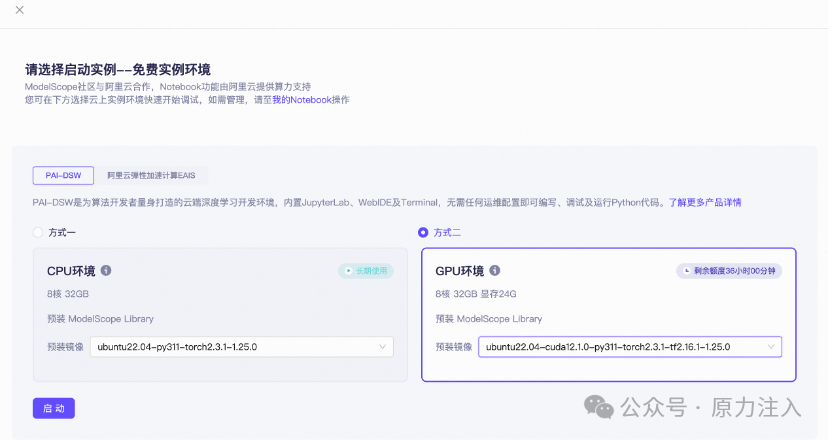The width and height of the screenshot is (828, 440).
Task: Switch to the 阿里云弹性加速计算EAIS tab
Action: (x=152, y=175)
